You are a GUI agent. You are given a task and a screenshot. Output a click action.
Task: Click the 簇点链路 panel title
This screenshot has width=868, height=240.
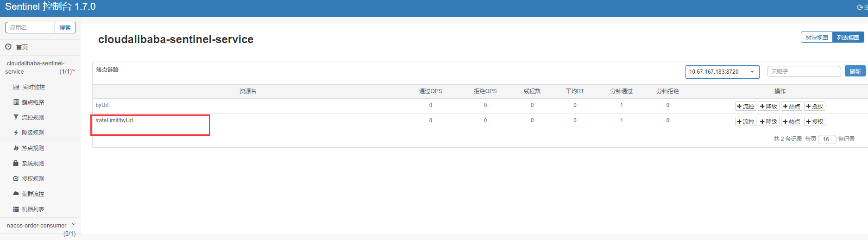coord(107,70)
